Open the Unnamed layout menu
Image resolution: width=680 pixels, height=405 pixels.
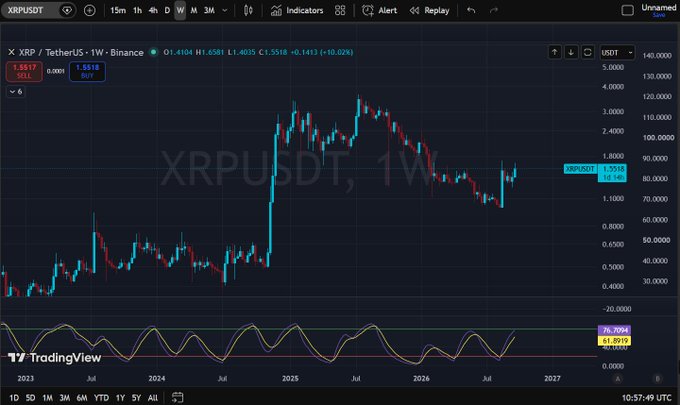pos(658,10)
